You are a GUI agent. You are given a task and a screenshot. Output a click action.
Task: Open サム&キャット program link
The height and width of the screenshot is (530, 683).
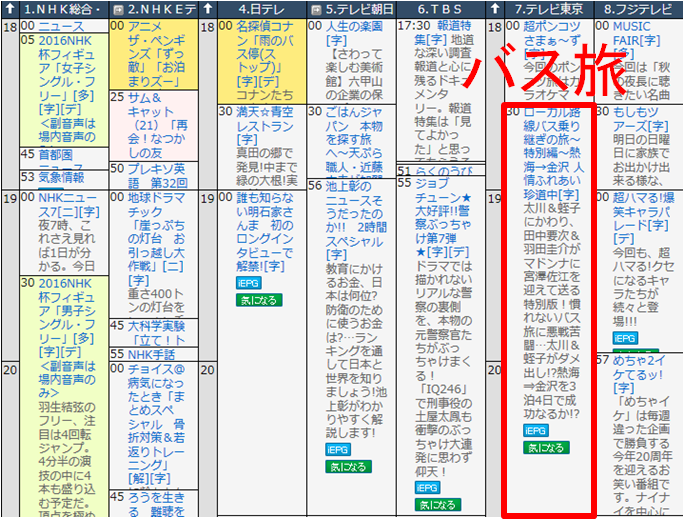click(x=158, y=125)
